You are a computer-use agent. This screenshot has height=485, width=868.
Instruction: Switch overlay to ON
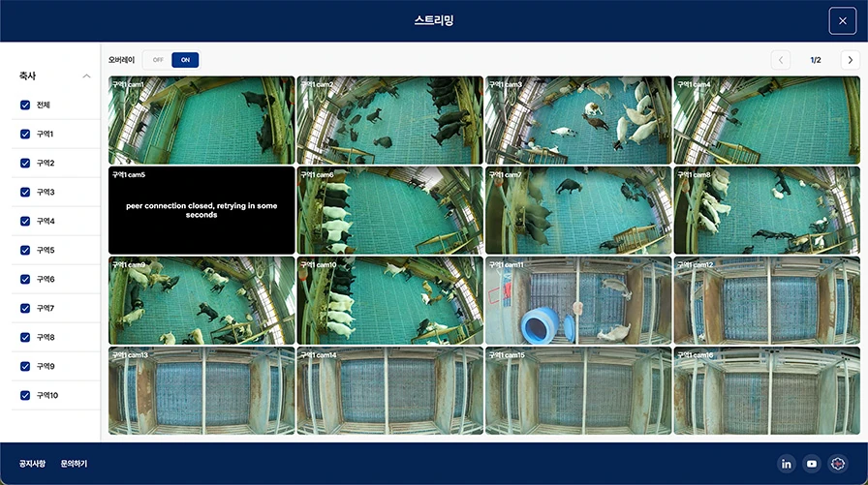point(185,60)
